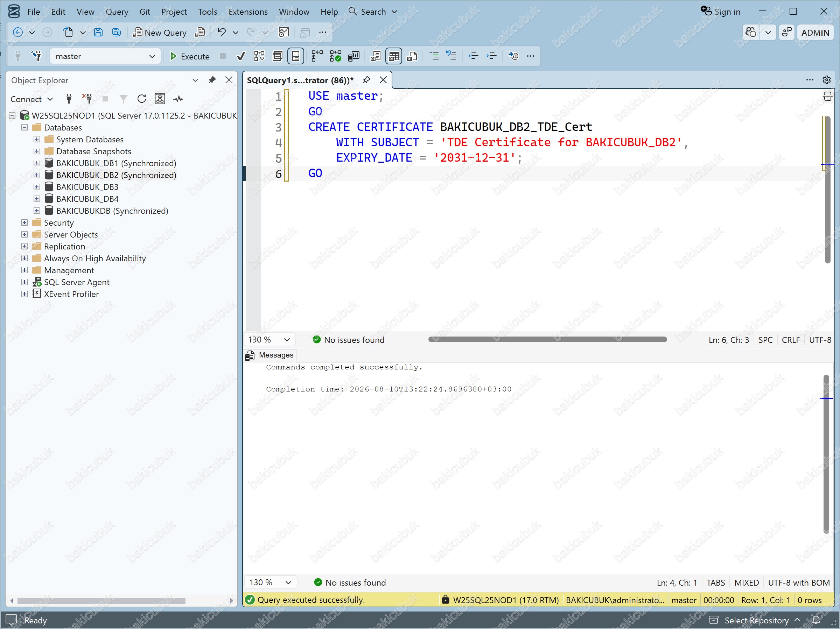This screenshot has height=629, width=840.
Task: Select XEvent Profiler item
Action: pyautogui.click(x=71, y=294)
